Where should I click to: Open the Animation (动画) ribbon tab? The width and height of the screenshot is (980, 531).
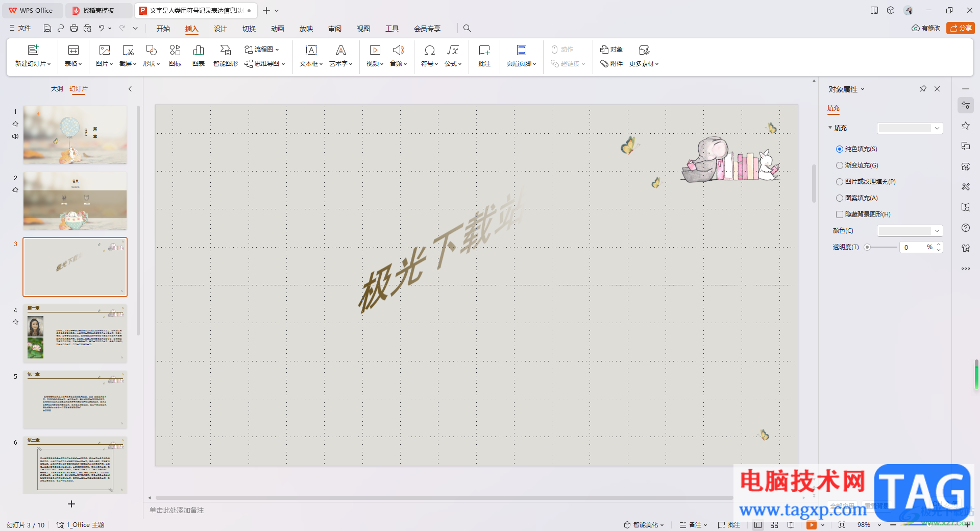[278, 29]
